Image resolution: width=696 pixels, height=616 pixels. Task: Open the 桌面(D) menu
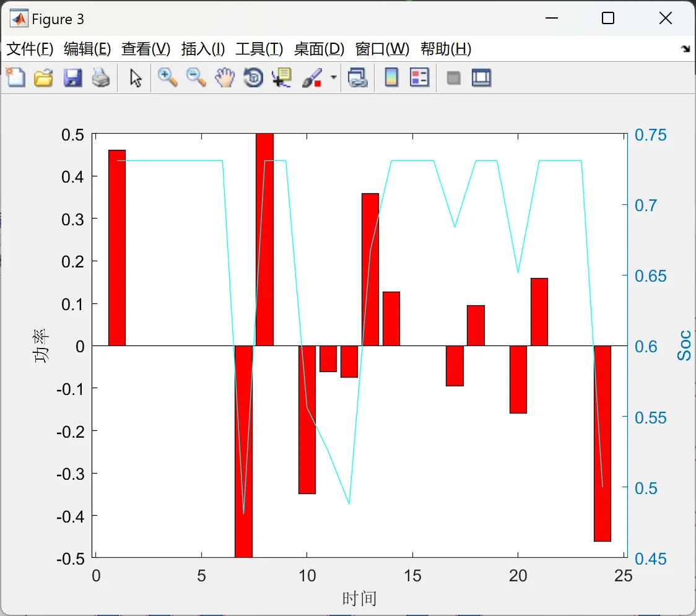coord(319,49)
